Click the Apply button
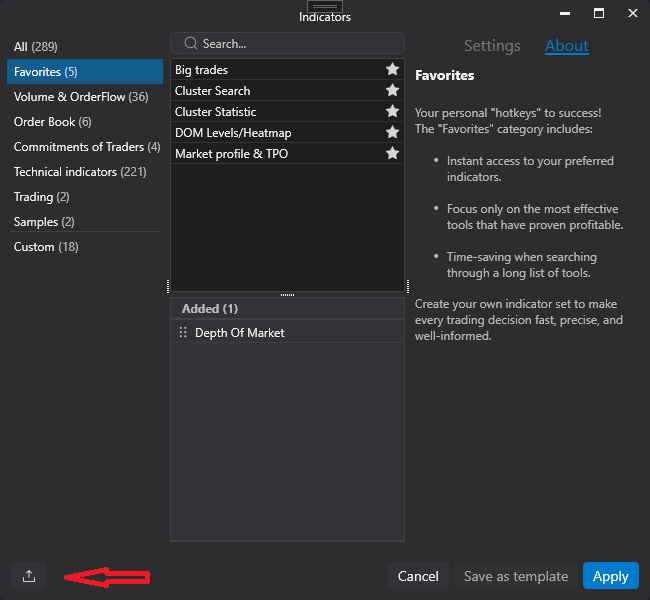Screen dimensions: 650x600 (x=611, y=576)
